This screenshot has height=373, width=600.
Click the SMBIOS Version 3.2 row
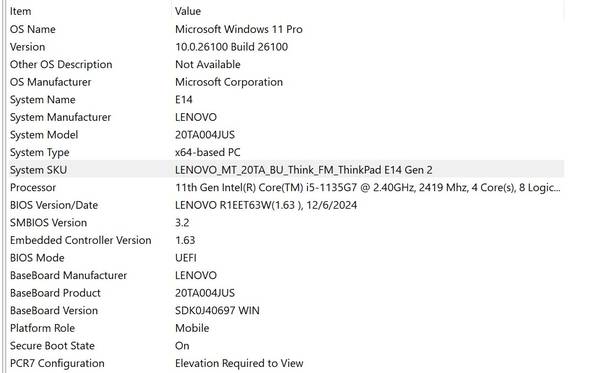pyautogui.click(x=285, y=223)
